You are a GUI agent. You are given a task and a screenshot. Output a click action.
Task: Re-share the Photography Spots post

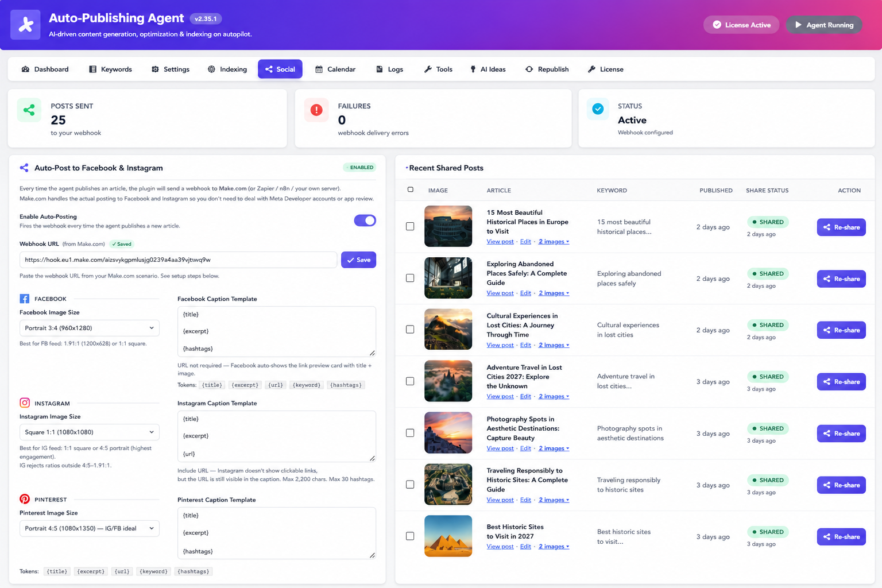tap(841, 434)
